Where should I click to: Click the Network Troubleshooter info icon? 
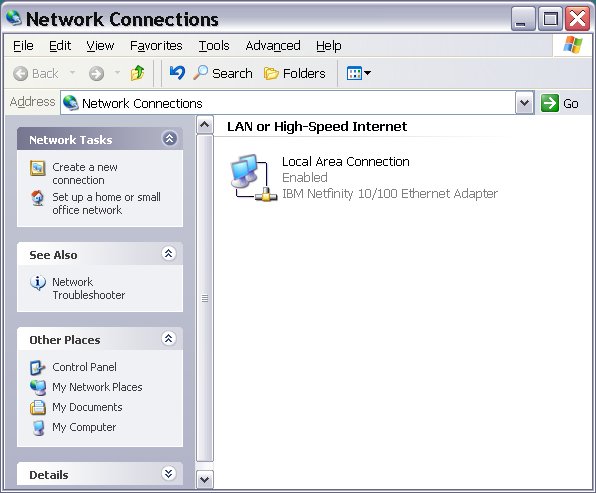tap(38, 283)
